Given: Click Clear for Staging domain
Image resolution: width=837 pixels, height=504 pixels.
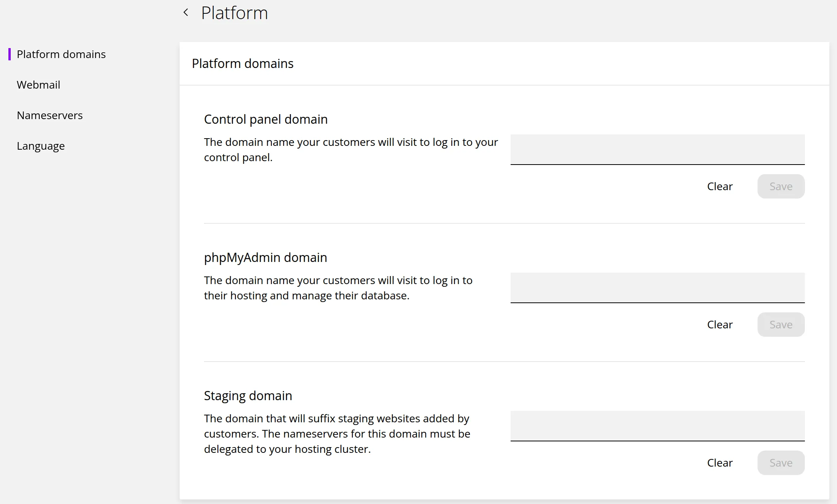Looking at the screenshot, I should [720, 463].
